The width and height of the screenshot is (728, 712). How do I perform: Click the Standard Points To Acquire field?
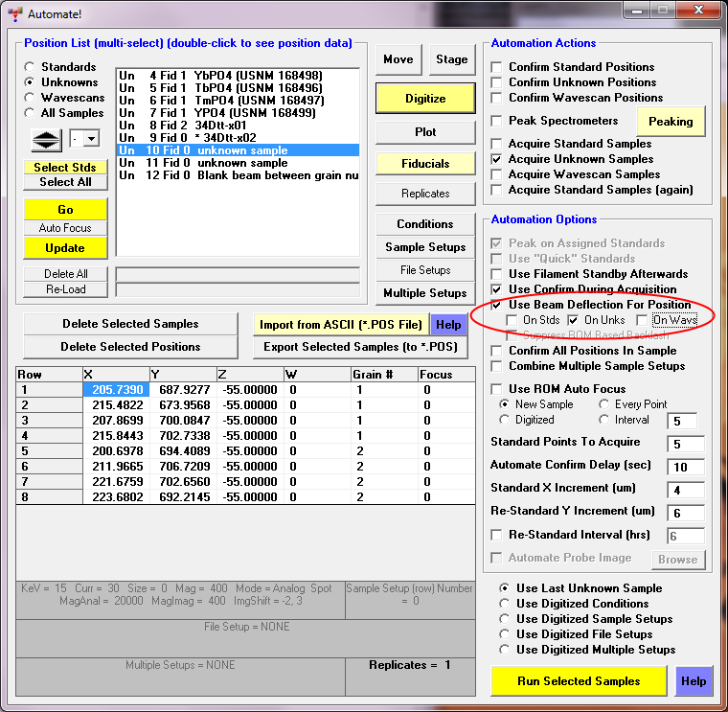click(686, 444)
